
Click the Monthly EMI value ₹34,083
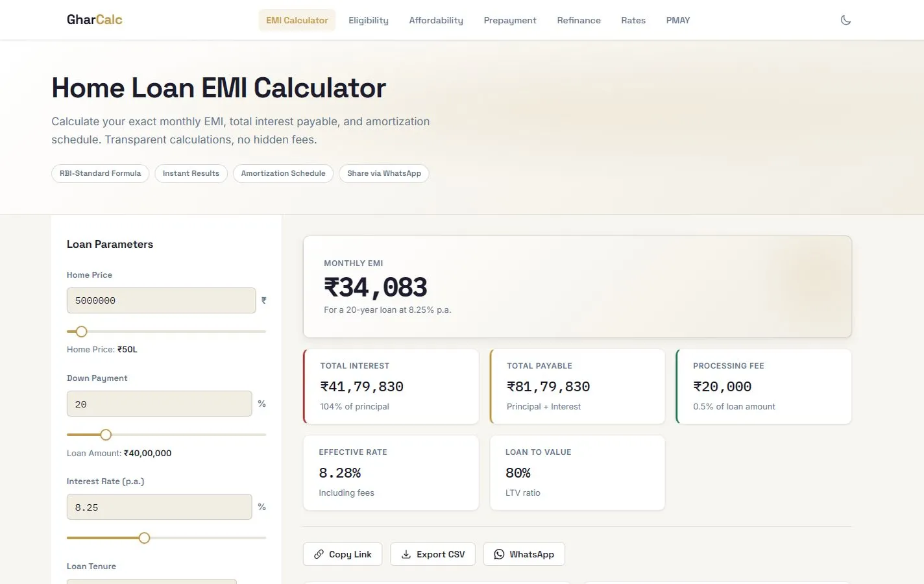coord(376,287)
